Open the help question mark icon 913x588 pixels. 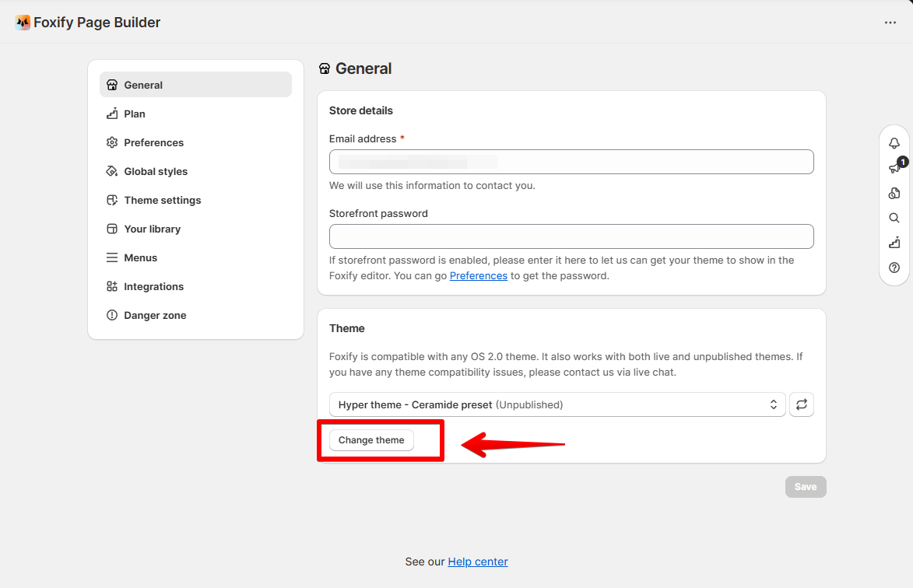point(894,268)
